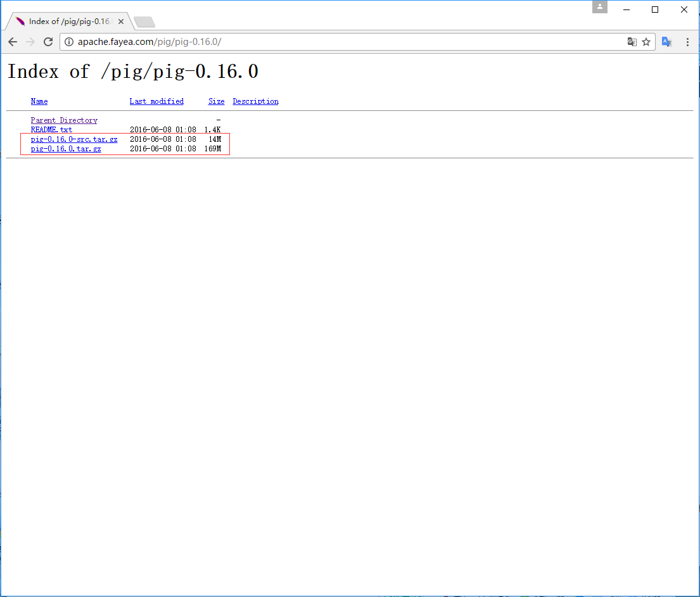
Task: Download pig-0.16.0-src.tar.gz source archive
Action: tap(74, 139)
